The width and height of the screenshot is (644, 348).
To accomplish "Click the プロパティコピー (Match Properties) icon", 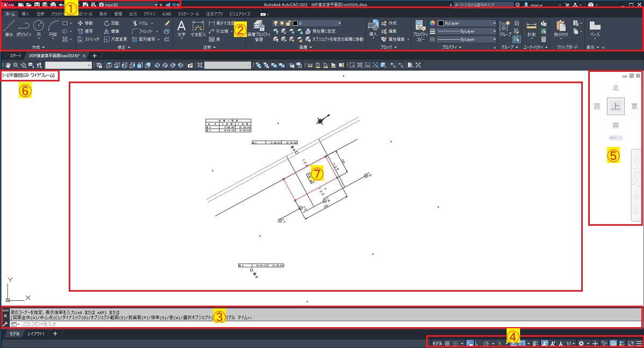I will tap(421, 29).
